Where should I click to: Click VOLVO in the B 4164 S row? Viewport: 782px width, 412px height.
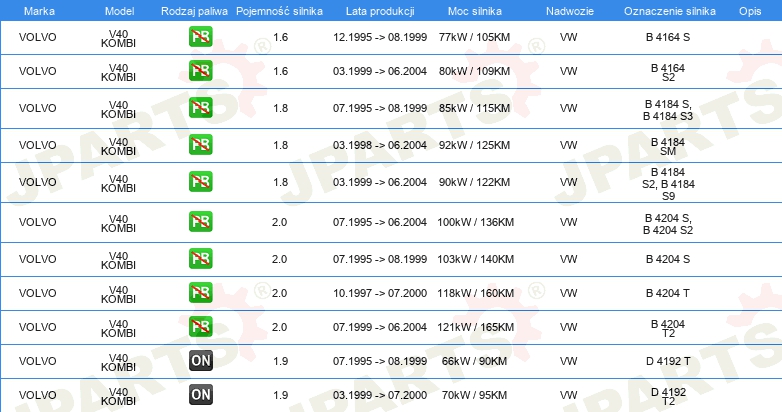[38, 37]
